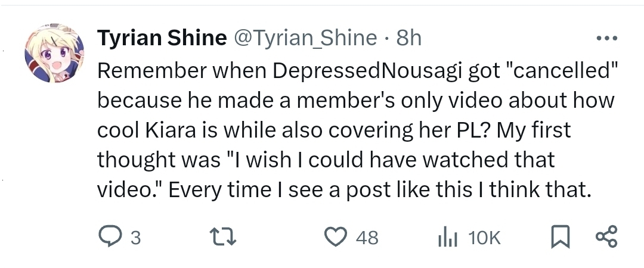644x268 pixels.
Task: Click the reply speech bubble icon
Action: tap(110, 238)
